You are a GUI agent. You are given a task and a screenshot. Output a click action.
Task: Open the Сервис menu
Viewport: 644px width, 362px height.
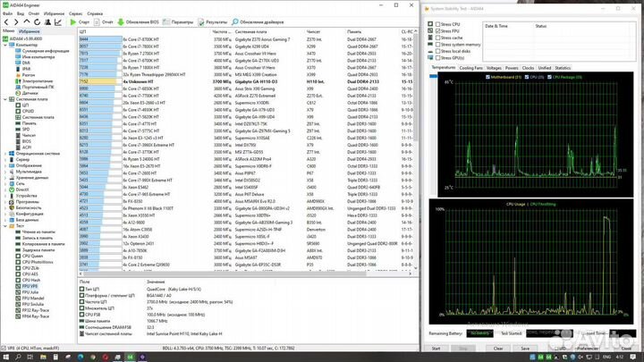click(x=77, y=13)
